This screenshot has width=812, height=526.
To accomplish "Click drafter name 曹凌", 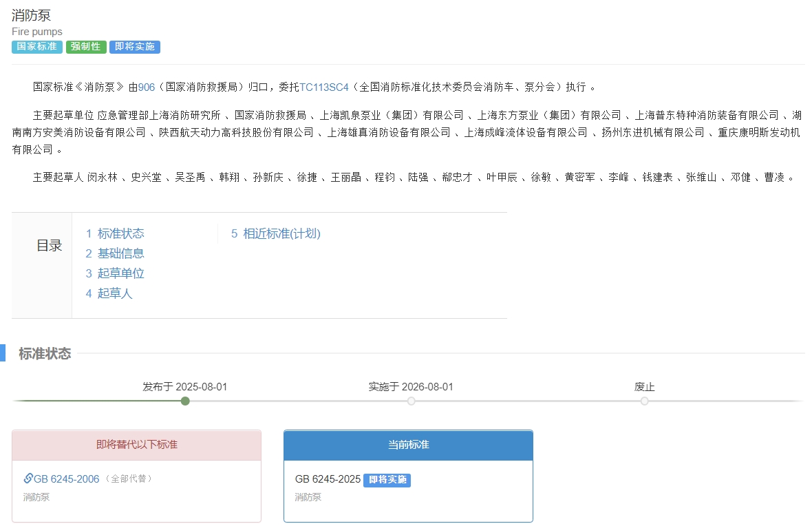I will point(775,177).
